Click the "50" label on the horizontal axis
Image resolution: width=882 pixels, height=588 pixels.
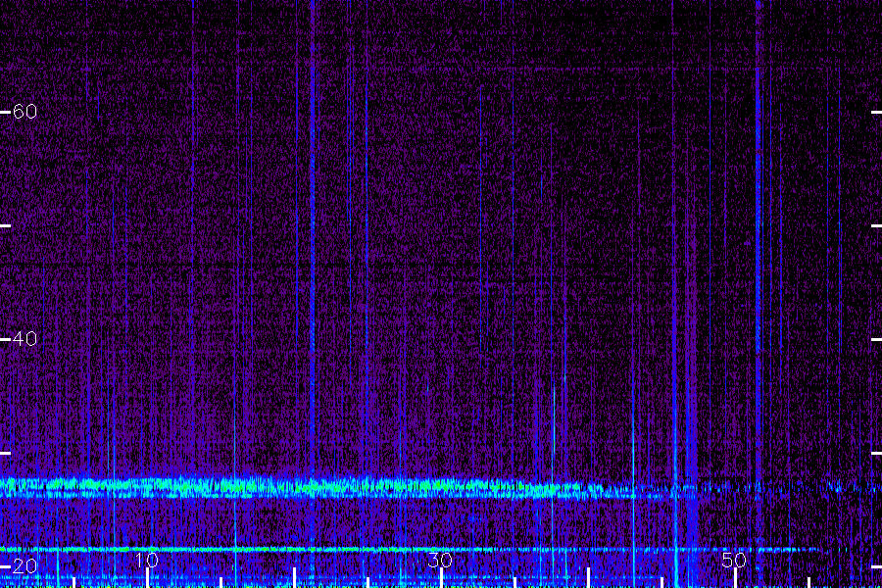tap(734, 560)
